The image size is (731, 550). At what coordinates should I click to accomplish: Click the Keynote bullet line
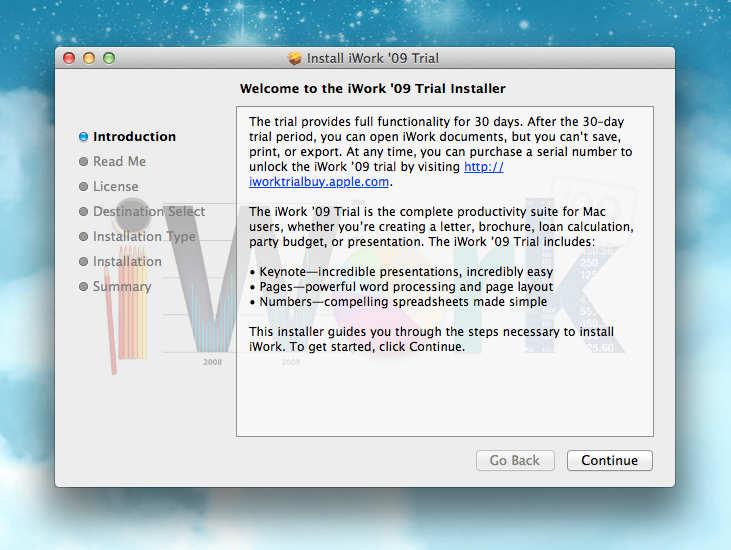[x=401, y=272]
